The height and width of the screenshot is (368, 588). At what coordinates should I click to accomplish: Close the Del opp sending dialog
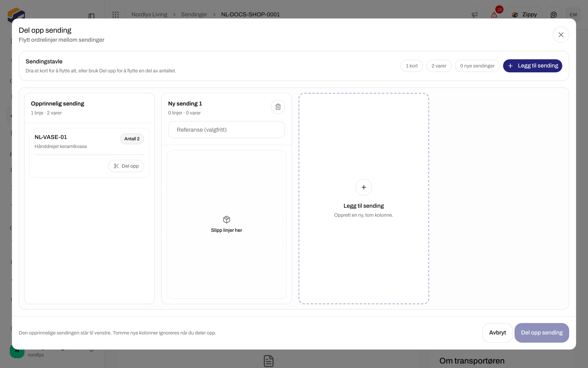click(561, 35)
